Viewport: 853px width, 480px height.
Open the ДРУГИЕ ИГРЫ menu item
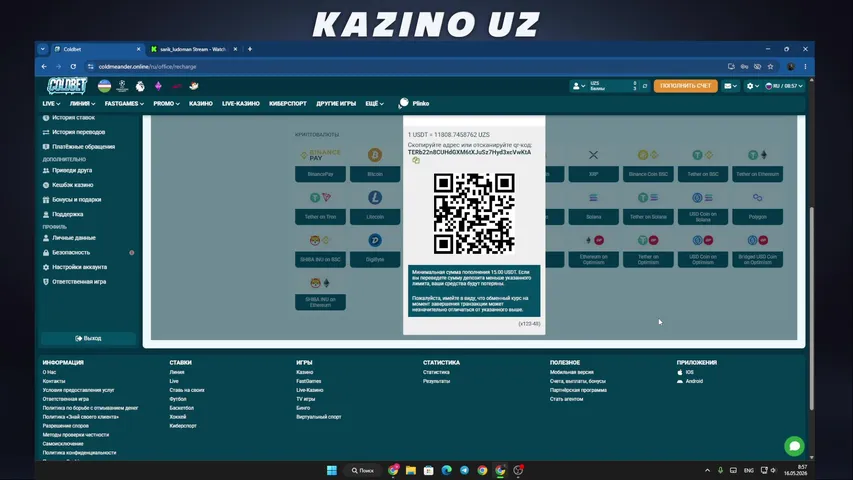tap(336, 103)
